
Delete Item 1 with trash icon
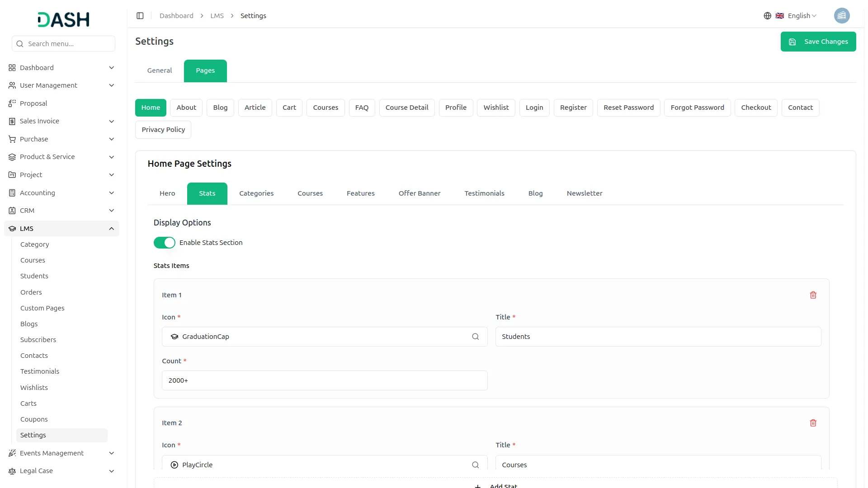pyautogui.click(x=813, y=295)
